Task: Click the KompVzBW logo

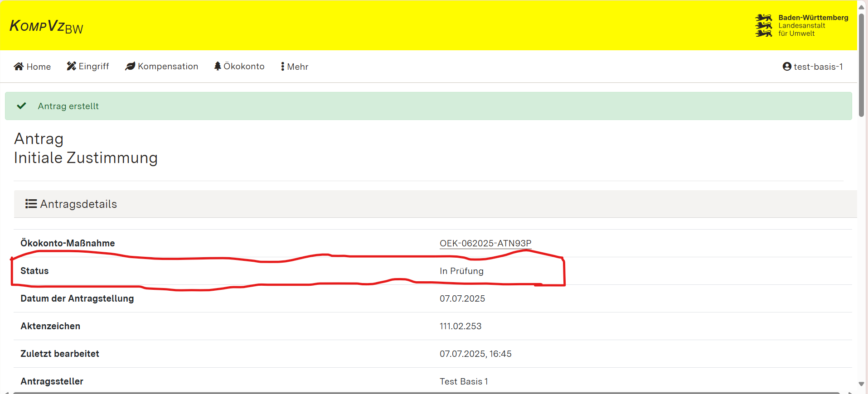Action: (46, 26)
